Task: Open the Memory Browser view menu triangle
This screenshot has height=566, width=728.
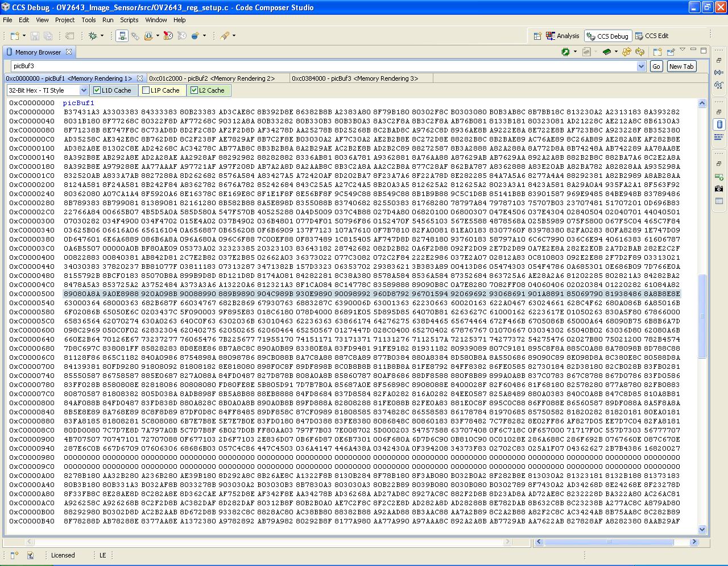Action: 682,50
